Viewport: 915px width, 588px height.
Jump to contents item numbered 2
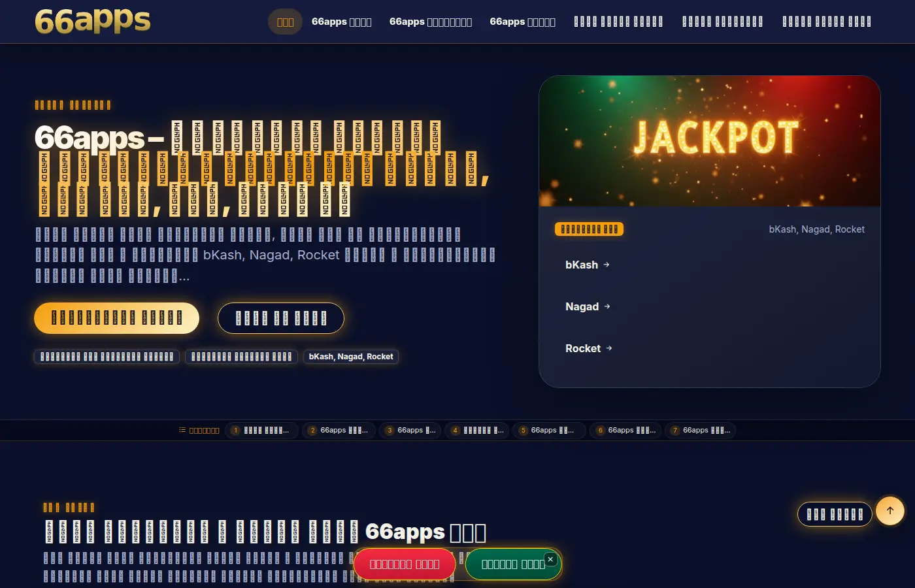point(339,430)
